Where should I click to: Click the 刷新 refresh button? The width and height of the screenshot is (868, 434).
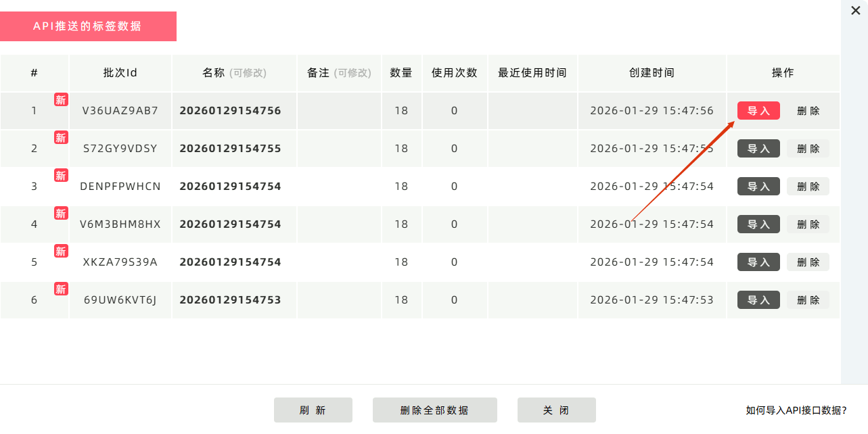pyautogui.click(x=313, y=410)
